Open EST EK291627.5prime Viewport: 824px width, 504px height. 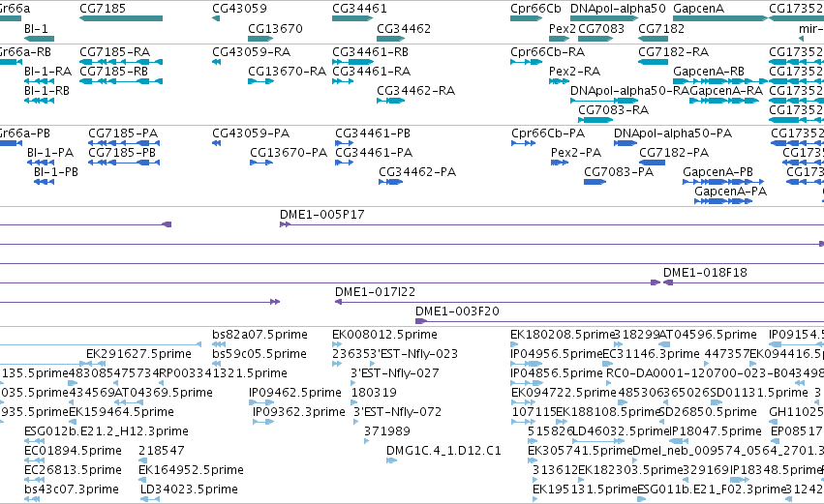pos(96,364)
